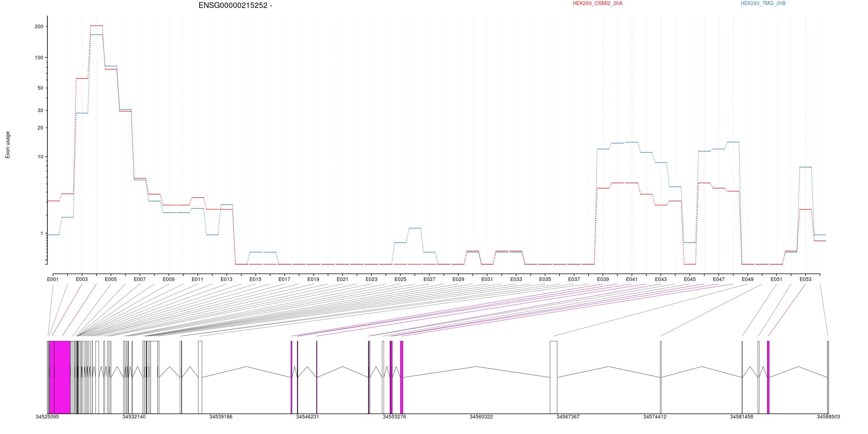This screenshot has width=868, height=434.
Task: Click the blue peak segment above E053
Action: 805,167
